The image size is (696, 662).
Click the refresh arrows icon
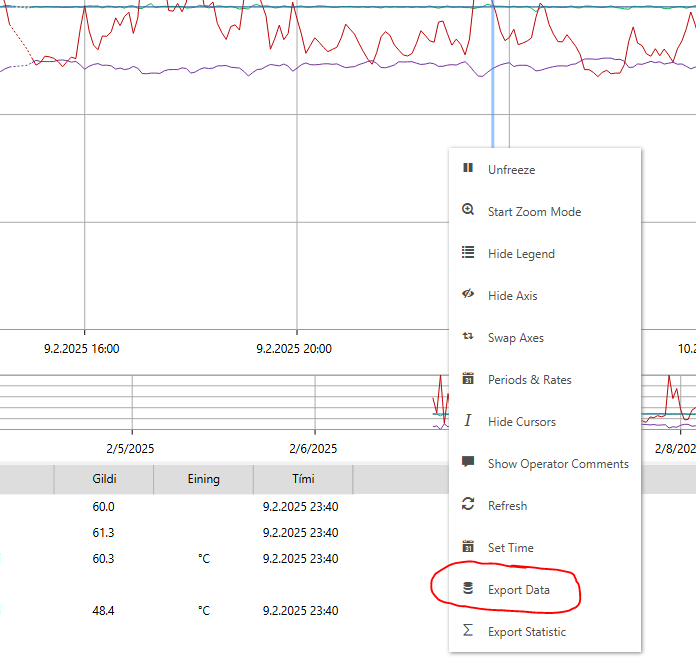pos(467,505)
